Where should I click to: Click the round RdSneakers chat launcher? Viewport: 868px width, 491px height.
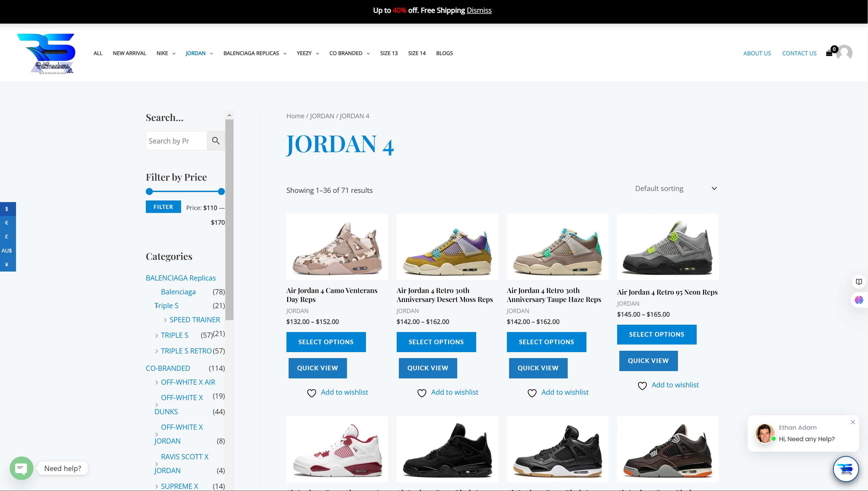846,469
